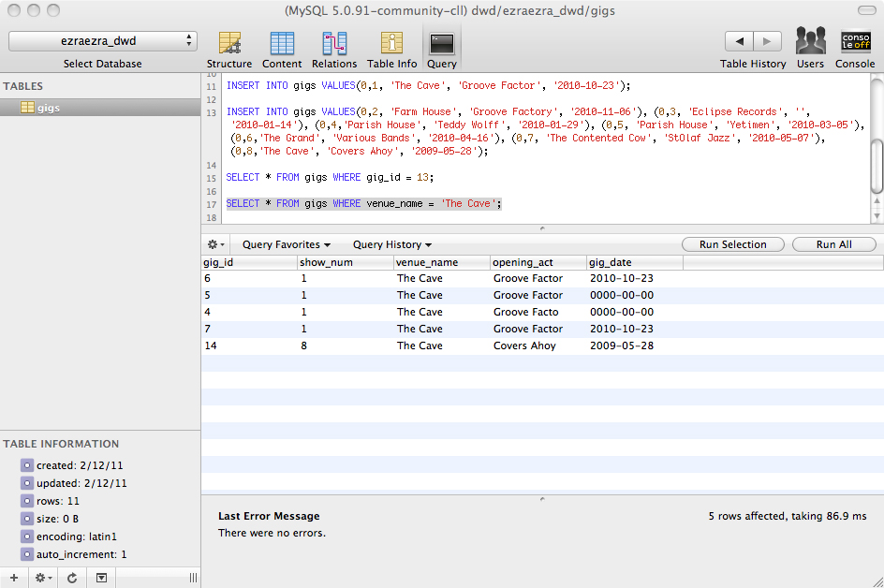Refresh the tables list

click(72, 578)
